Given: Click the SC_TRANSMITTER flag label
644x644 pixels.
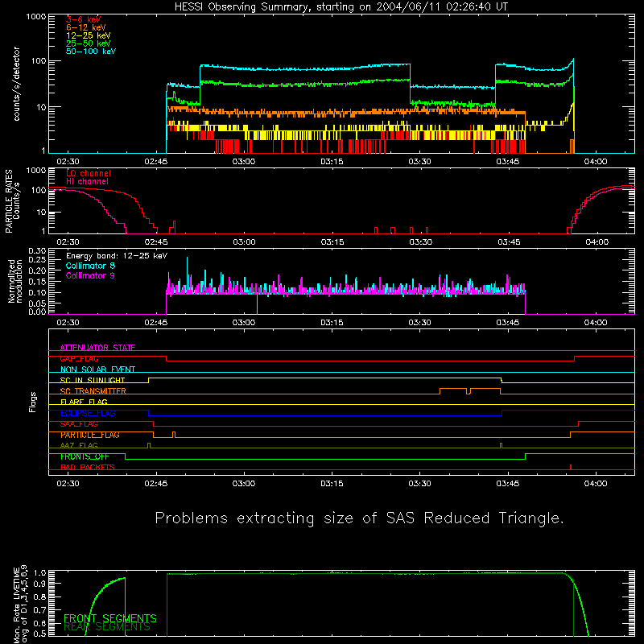Looking at the screenshot, I should click(x=93, y=391).
